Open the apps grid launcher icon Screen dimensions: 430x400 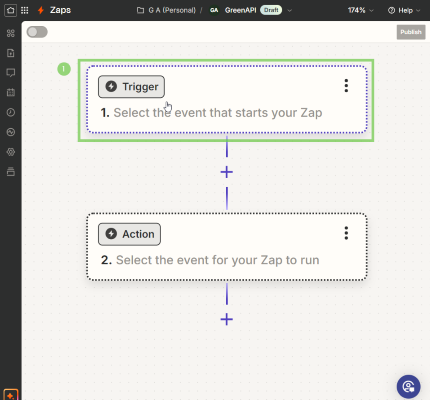25,10
